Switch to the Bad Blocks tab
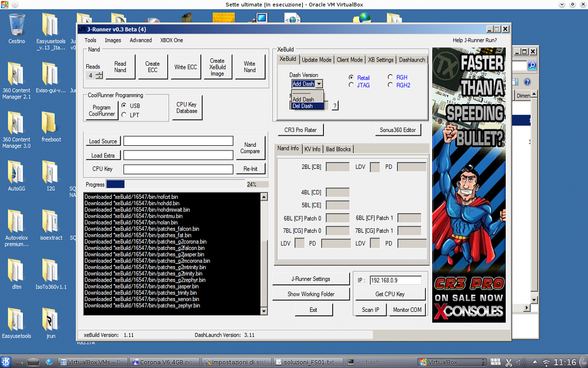This screenshot has height=368, width=588. tap(338, 149)
